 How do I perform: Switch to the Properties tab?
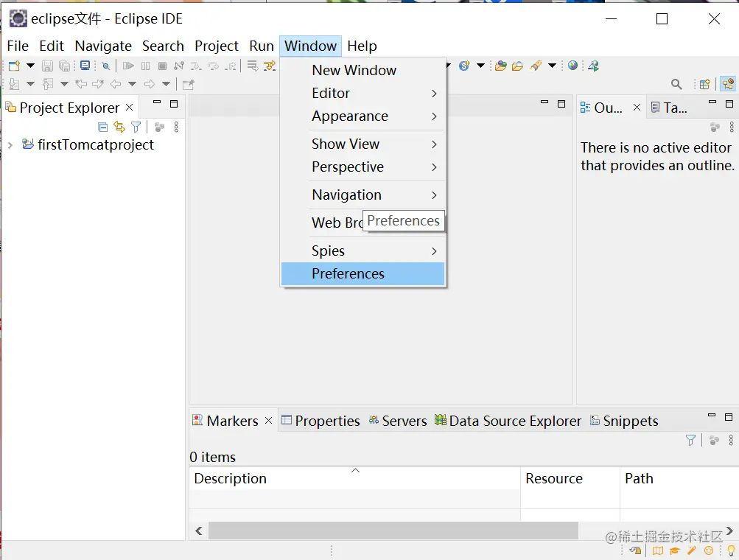(321, 421)
